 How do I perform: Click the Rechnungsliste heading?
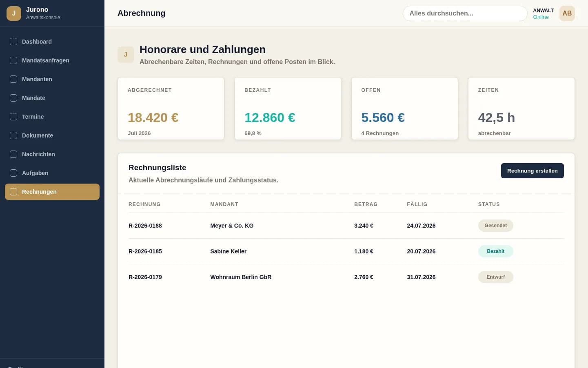click(x=157, y=168)
